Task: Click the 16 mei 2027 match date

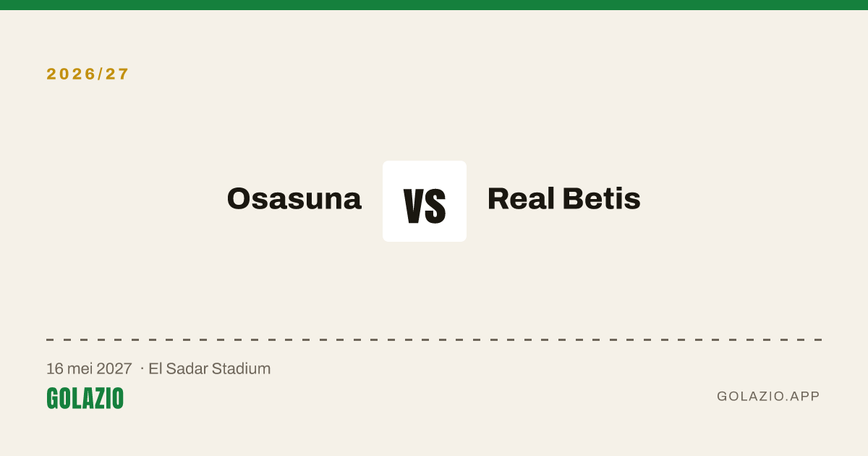Action: click(x=89, y=368)
